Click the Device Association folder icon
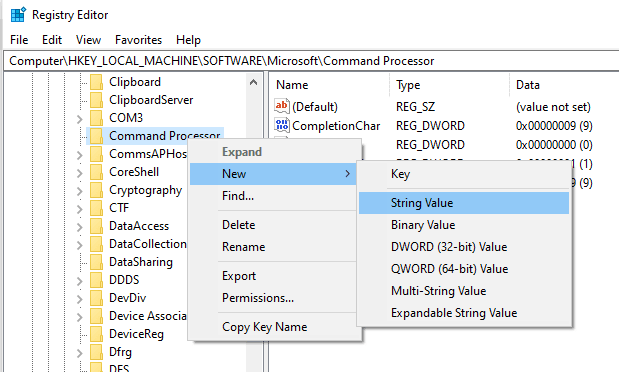Viewport: 619px width, 372px height. click(96, 316)
